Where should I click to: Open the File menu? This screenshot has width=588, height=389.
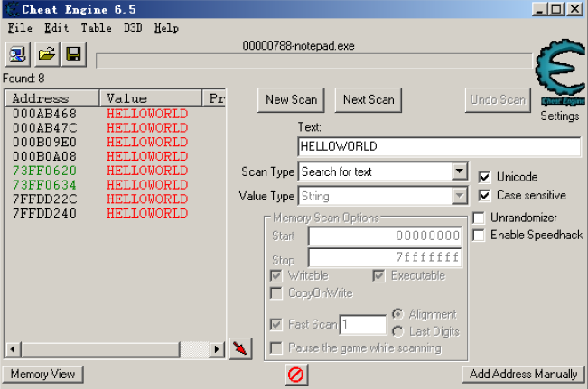[x=20, y=28]
